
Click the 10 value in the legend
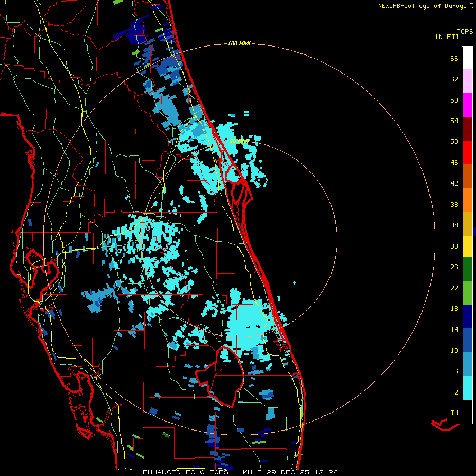coord(454,351)
